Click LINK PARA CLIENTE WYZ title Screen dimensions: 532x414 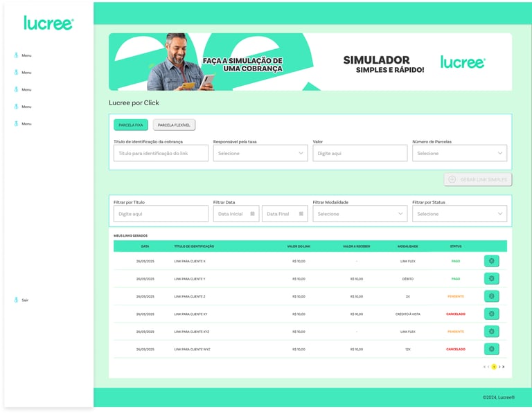tap(192, 350)
